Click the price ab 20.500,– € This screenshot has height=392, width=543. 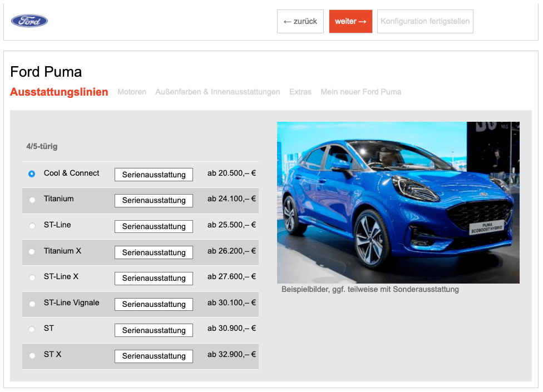point(231,173)
